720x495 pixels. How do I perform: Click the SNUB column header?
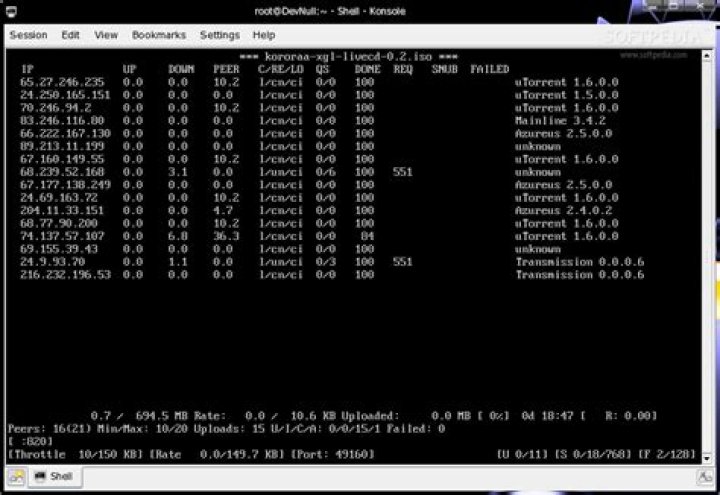(444, 69)
